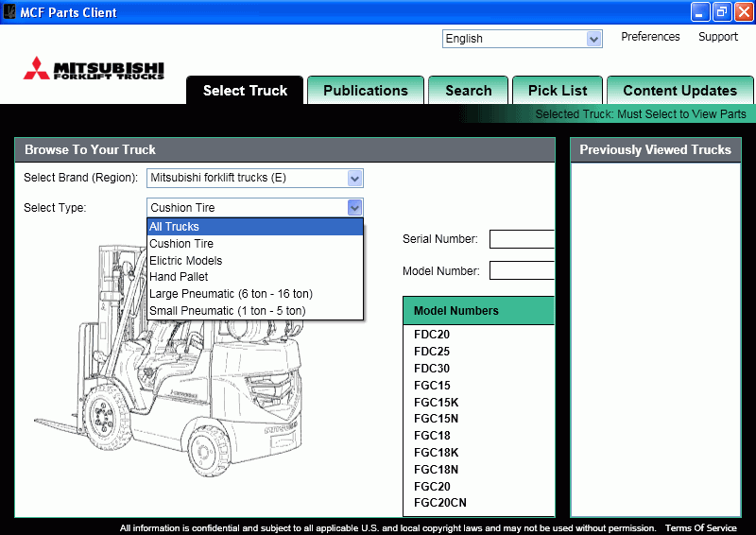The image size is (756, 535).
Task: Select model FGC15K from list
Action: pyautogui.click(x=436, y=403)
